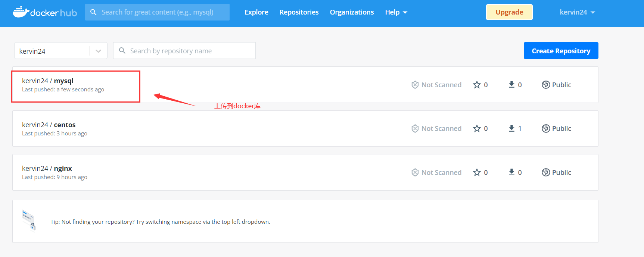This screenshot has width=644, height=257.
Task: Navigate to Organizations
Action: tap(352, 12)
